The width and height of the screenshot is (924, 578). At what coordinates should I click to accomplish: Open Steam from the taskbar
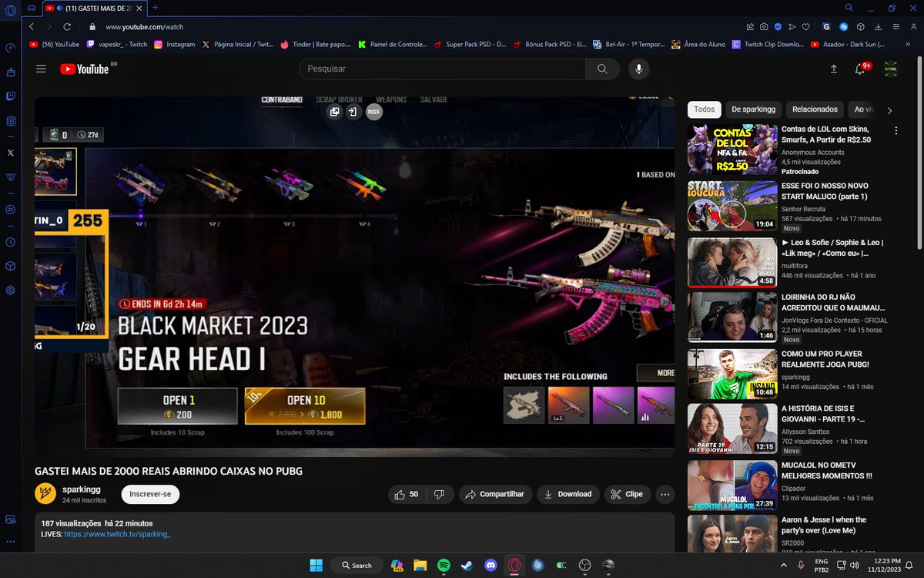click(467, 565)
